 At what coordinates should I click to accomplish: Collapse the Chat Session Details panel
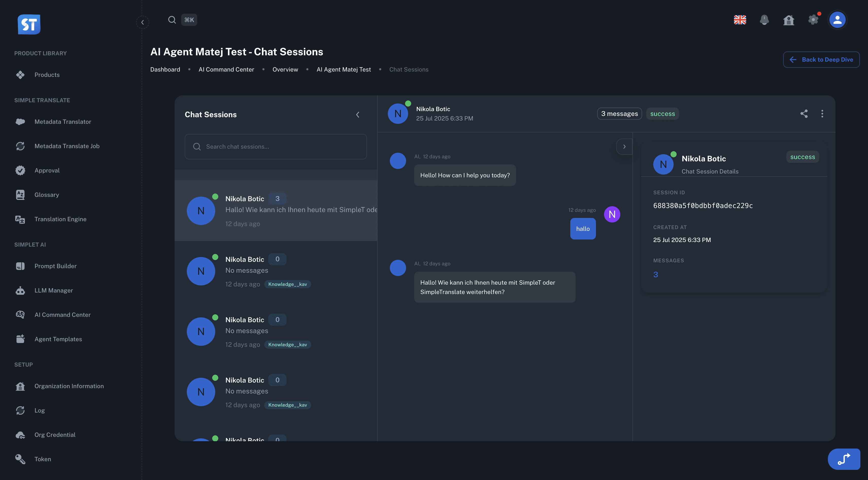point(624,147)
